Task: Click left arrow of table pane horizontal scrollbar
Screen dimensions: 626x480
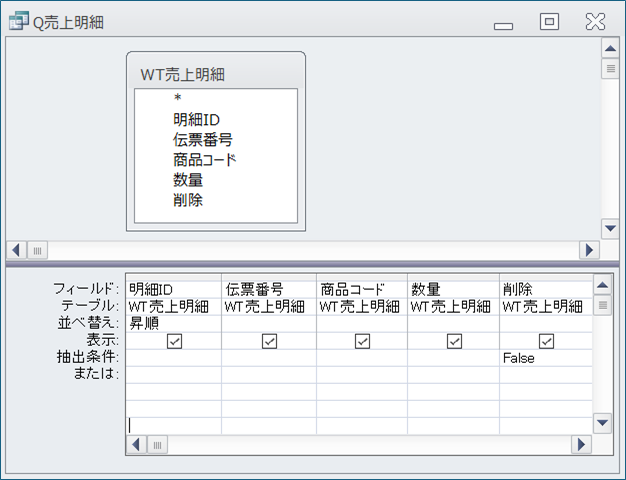Action: coord(16,250)
